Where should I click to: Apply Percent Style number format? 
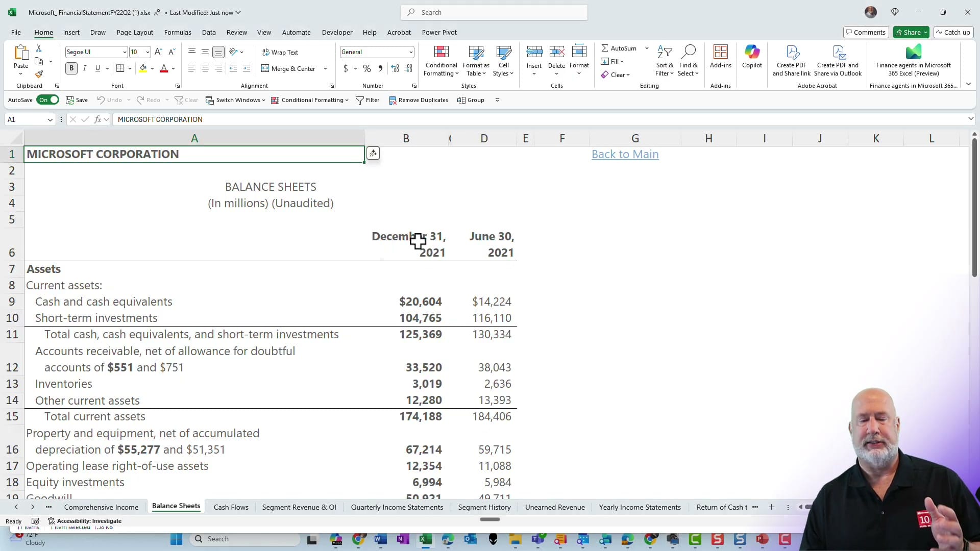point(366,68)
